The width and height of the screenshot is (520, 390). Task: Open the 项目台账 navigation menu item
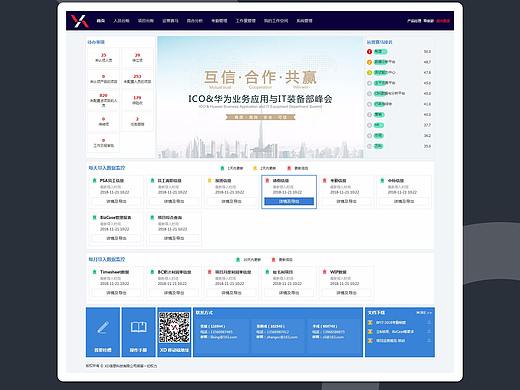pos(146,21)
